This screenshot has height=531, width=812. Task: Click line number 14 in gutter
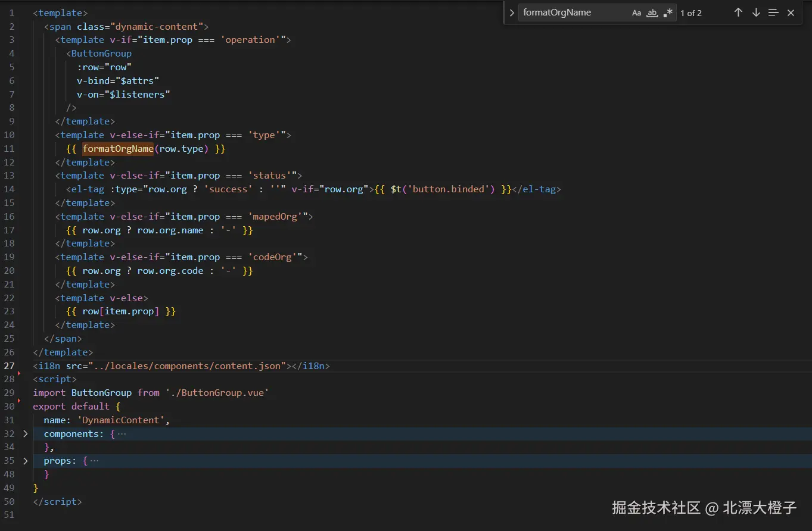pyautogui.click(x=9, y=189)
